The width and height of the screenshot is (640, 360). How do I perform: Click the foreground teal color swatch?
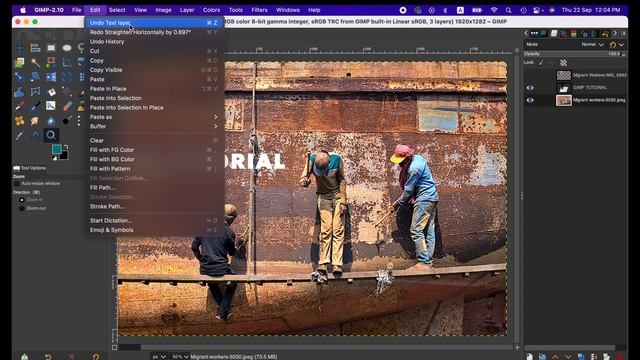tap(56, 149)
